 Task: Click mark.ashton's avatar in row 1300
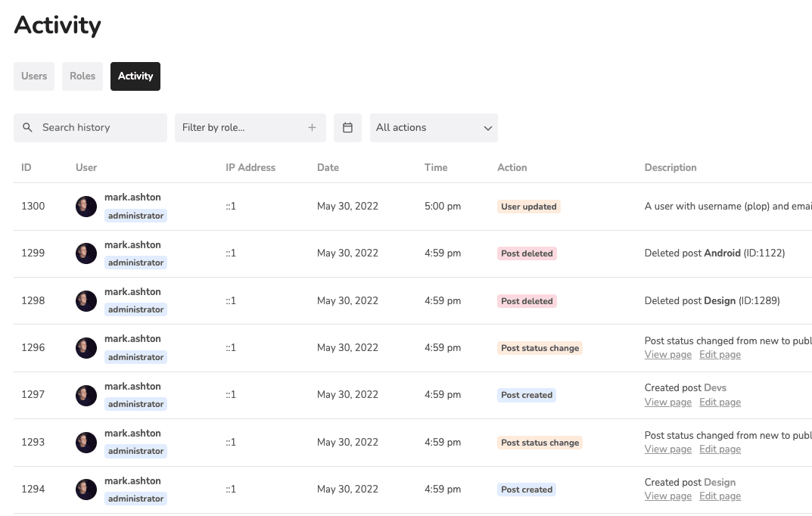pos(86,206)
